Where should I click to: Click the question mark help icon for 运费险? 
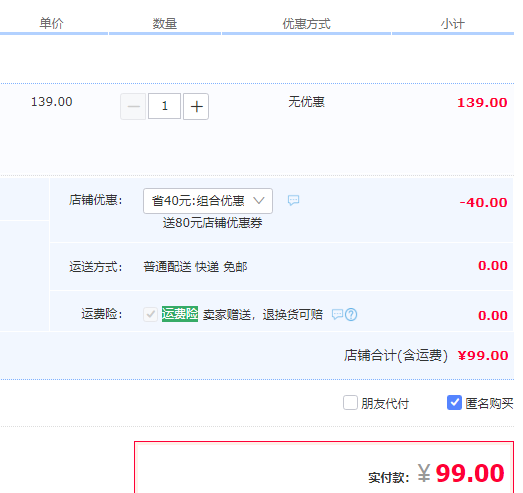pos(351,315)
